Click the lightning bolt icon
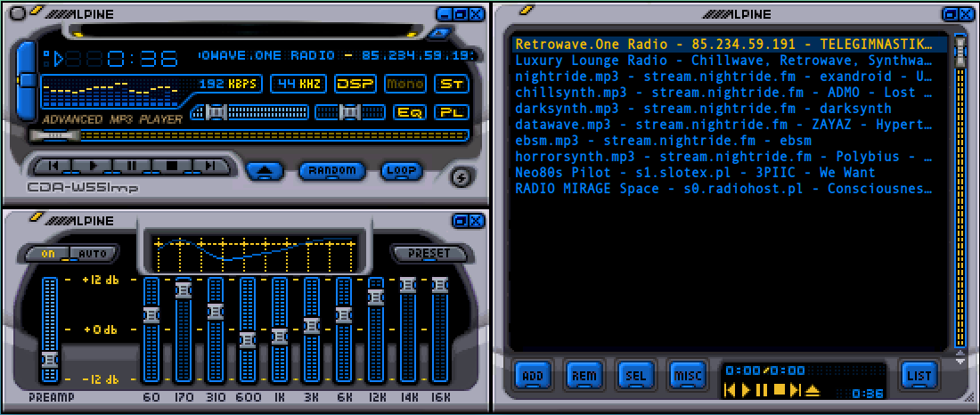The image size is (980, 415). 461,177
